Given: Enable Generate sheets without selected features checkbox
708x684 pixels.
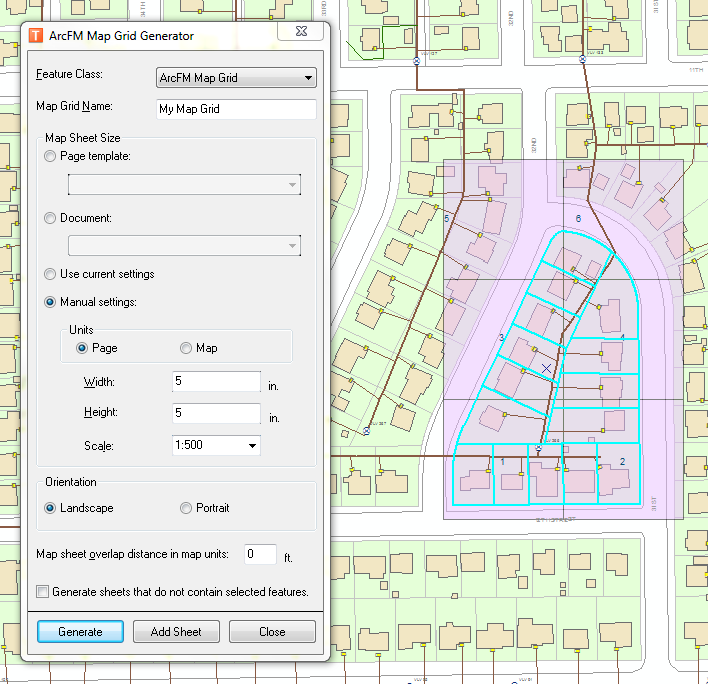Looking at the screenshot, I should coord(42,591).
